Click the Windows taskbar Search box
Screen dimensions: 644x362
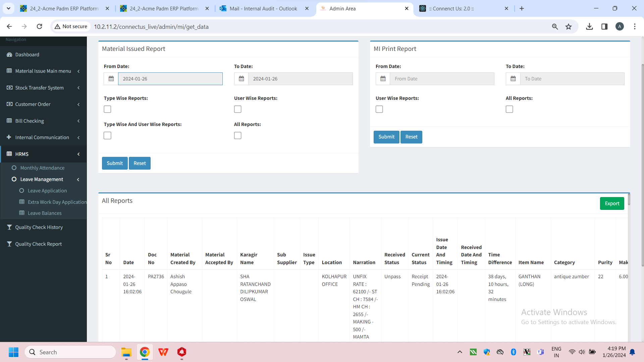coord(70,352)
